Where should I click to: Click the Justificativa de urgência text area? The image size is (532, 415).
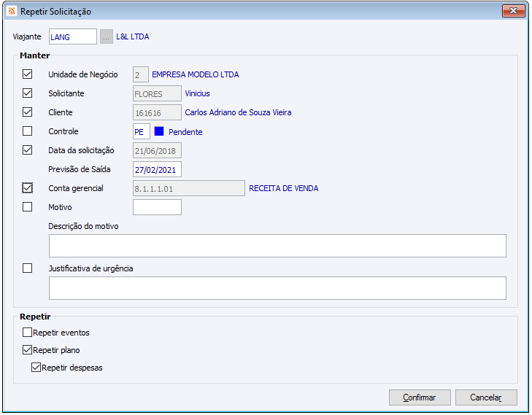pyautogui.click(x=277, y=288)
